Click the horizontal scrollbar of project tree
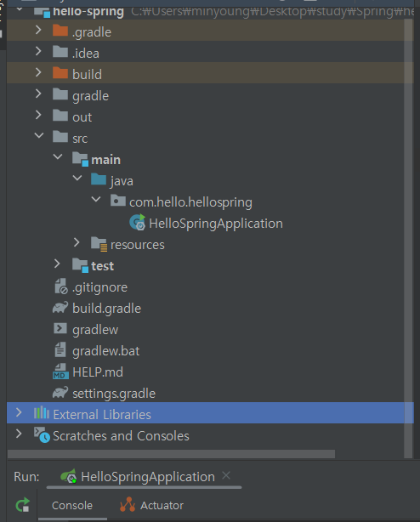The height and width of the screenshot is (522, 420). tap(171, 454)
